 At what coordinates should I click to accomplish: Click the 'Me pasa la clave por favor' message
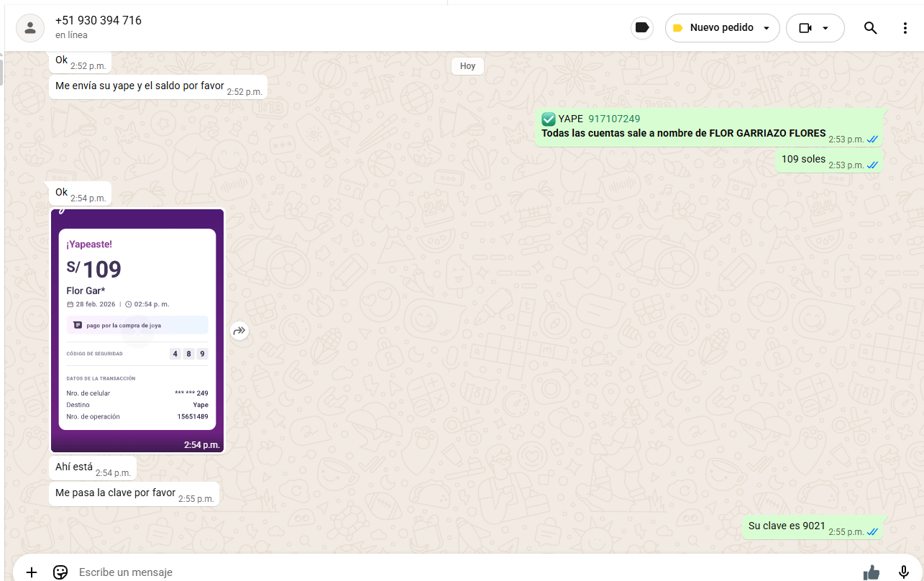coord(116,493)
